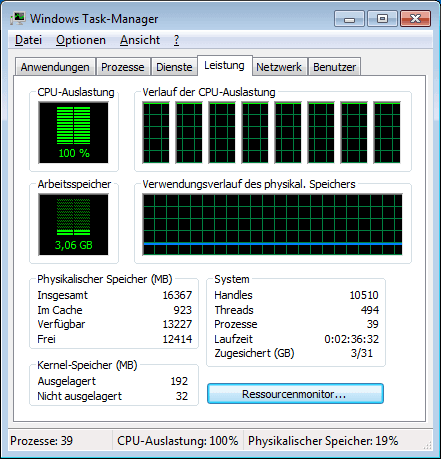Click the first CPU history graph

coord(156,133)
